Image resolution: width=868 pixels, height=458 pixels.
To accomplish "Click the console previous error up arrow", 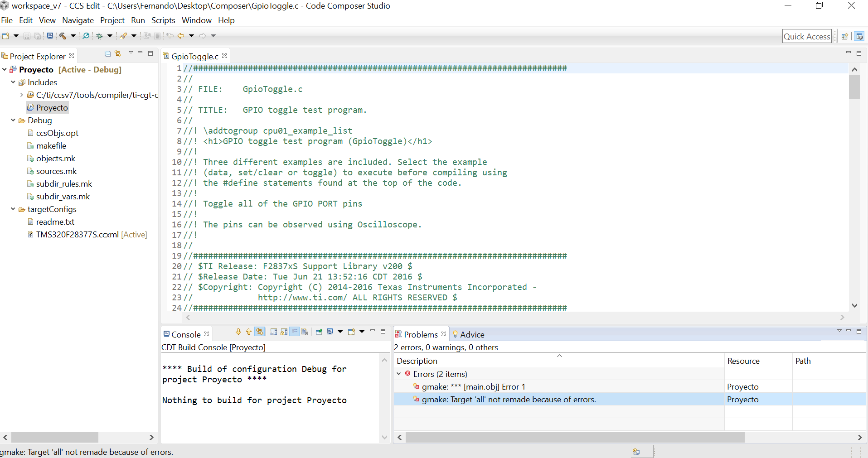I will tap(249, 332).
